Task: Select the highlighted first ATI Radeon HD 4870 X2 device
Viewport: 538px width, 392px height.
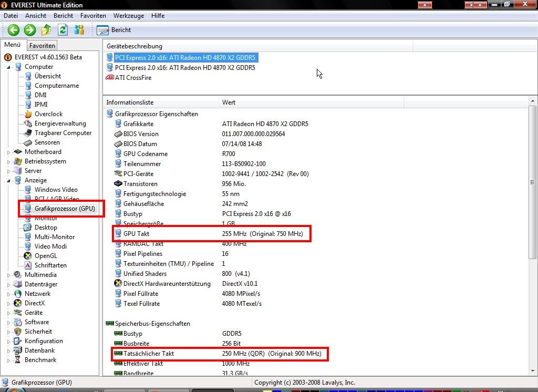Action: 185,58
